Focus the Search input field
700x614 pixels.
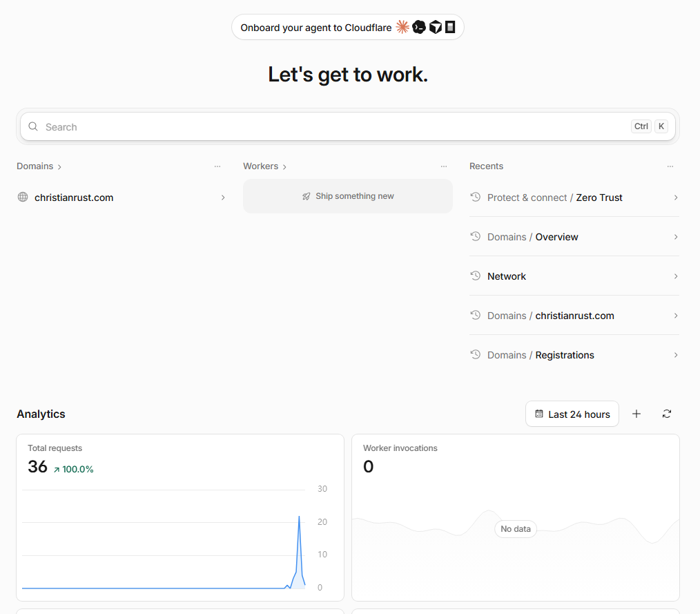point(348,127)
